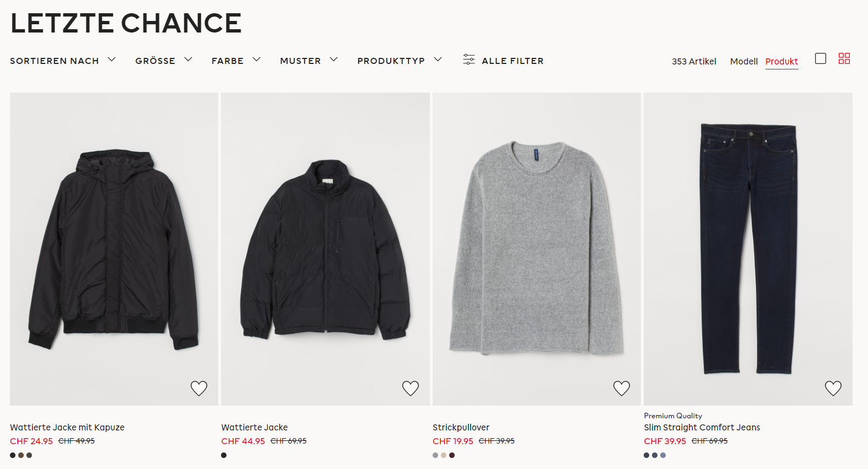Click heart icon on Wattierte Jacke
The image size is (868, 469).
coord(411,388)
